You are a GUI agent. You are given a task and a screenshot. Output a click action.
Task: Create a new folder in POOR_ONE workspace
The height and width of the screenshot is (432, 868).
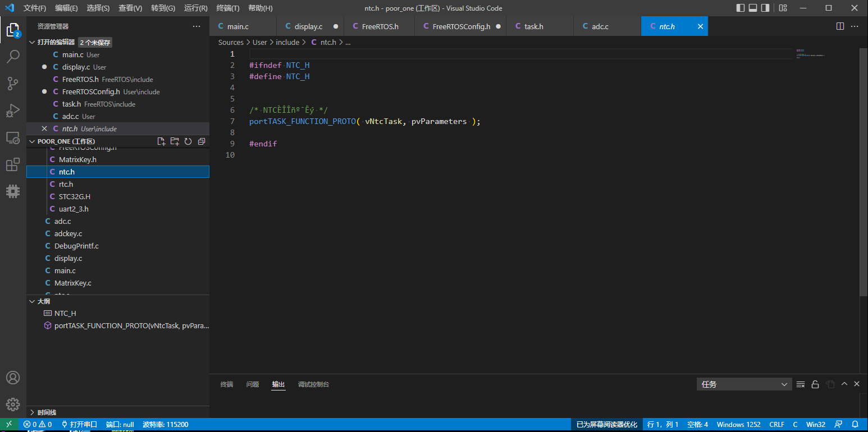[x=175, y=141]
